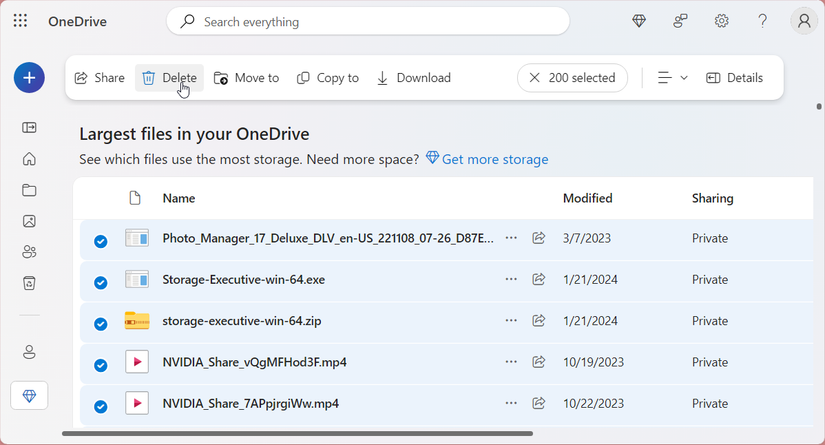Uncheck NVIDIA_Share_vQgMFHod3F.mp4
The height and width of the screenshot is (445, 825).
click(x=100, y=365)
